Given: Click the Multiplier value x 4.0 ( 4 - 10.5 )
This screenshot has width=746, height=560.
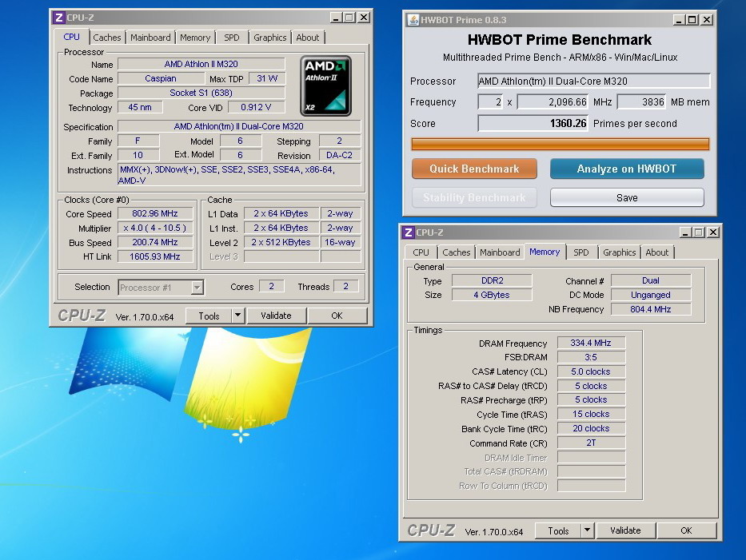Looking at the screenshot, I should click(155, 228).
